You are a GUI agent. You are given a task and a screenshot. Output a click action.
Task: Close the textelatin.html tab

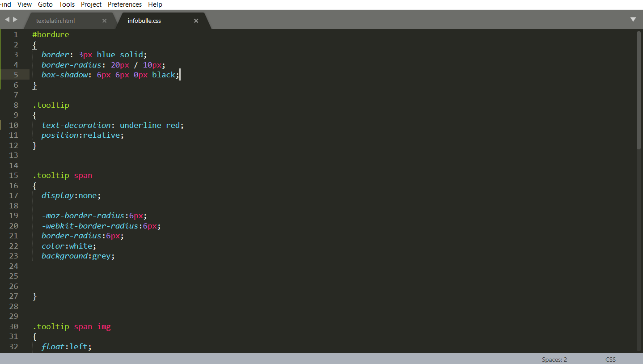point(105,21)
